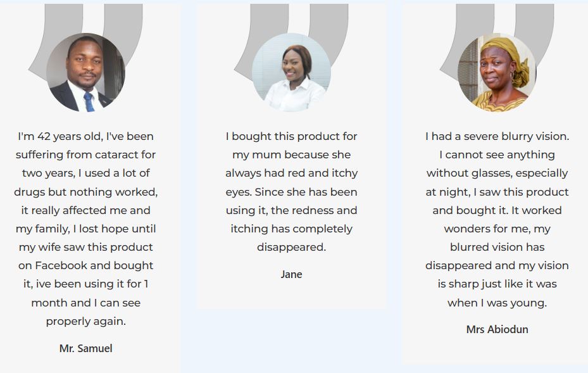Click the severe blurry vision testimonial text
The height and width of the screenshot is (373, 588).
[497, 219]
